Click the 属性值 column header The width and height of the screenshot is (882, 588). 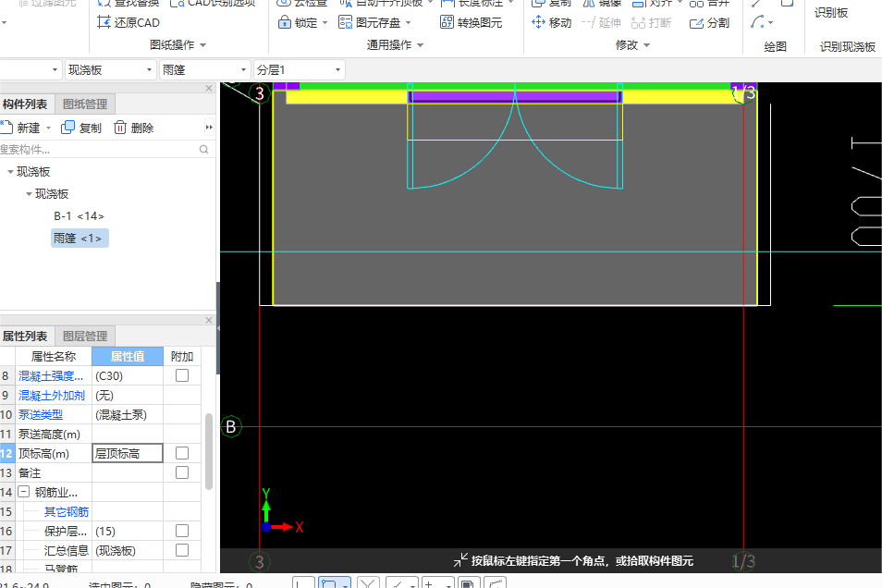[x=128, y=356]
